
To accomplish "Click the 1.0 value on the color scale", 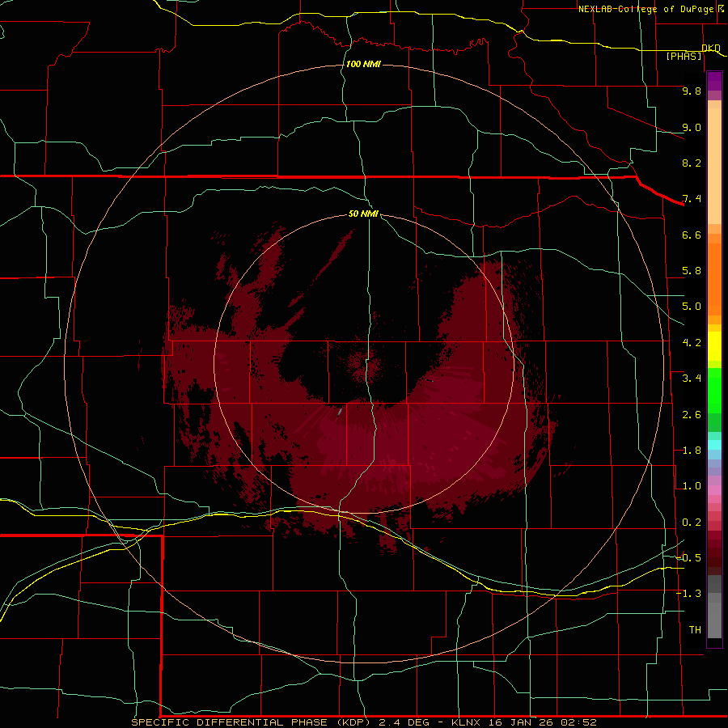I will click(x=692, y=486).
